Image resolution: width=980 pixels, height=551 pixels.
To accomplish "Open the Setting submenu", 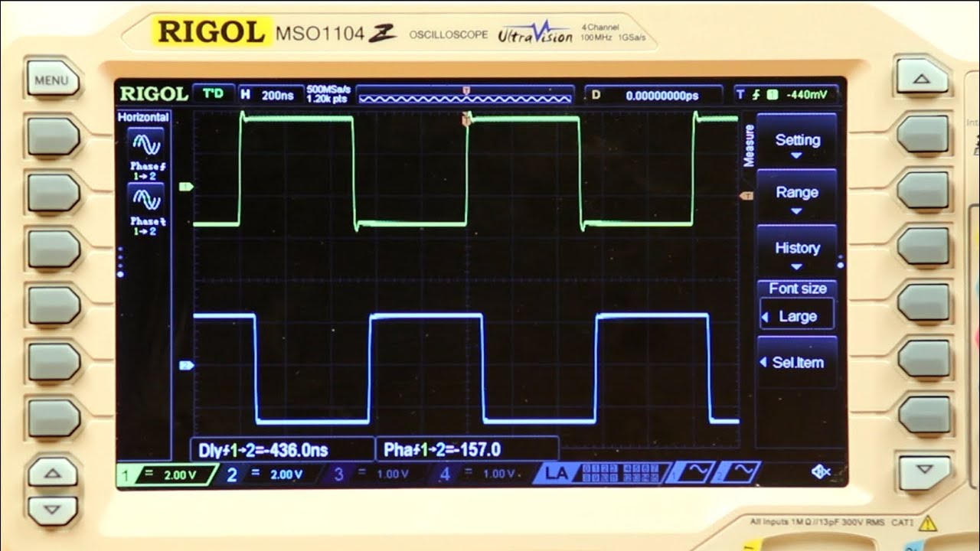I will [796, 141].
